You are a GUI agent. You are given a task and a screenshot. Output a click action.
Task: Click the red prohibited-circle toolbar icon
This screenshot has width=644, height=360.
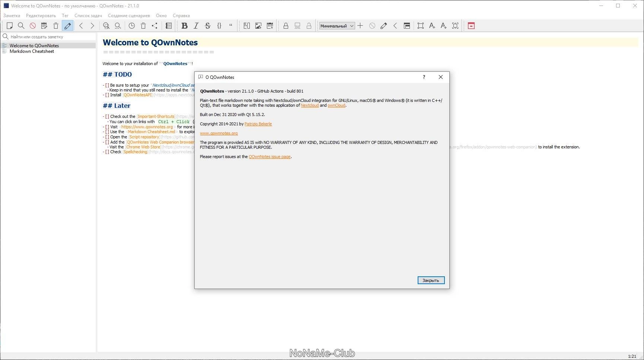(x=33, y=26)
